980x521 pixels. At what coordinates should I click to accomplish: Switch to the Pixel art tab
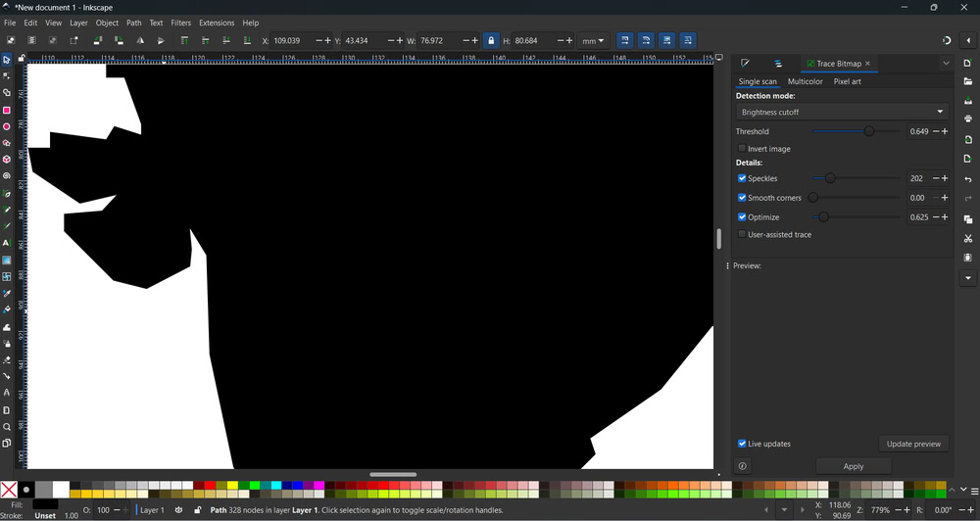[x=847, y=81]
